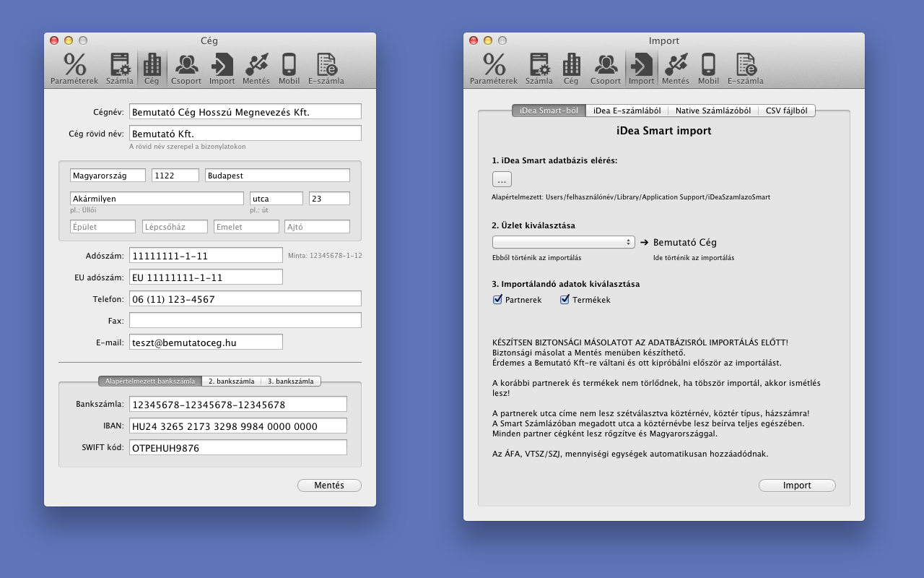Click the 'Bemutató Cég' import target text
Image resolution: width=924 pixels, height=578 pixels.
point(685,243)
